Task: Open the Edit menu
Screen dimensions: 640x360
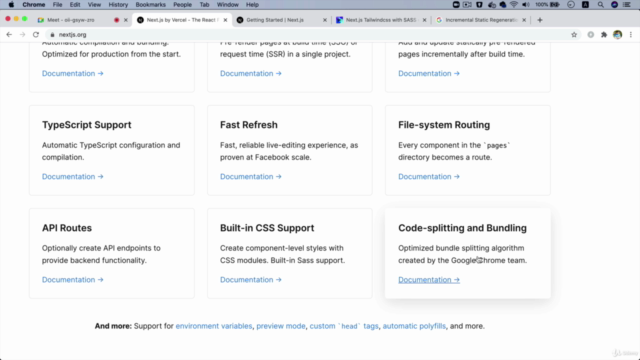Action: pyautogui.click(x=75, y=4)
